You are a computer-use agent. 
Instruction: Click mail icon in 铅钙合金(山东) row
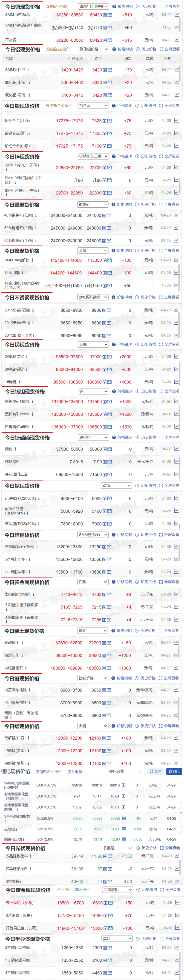click(109, 146)
